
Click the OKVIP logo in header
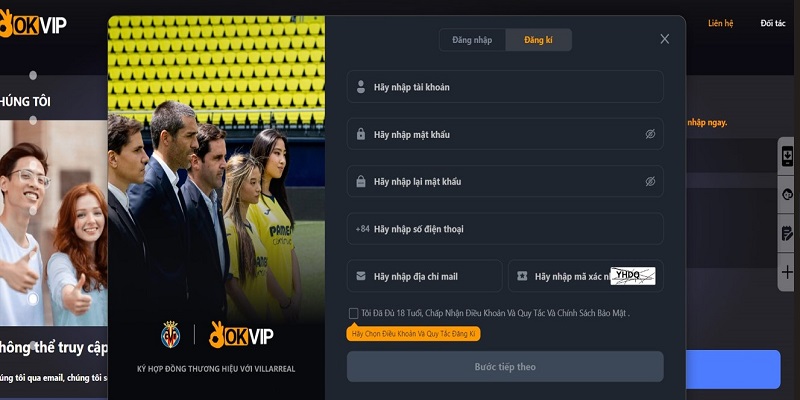pos(33,24)
